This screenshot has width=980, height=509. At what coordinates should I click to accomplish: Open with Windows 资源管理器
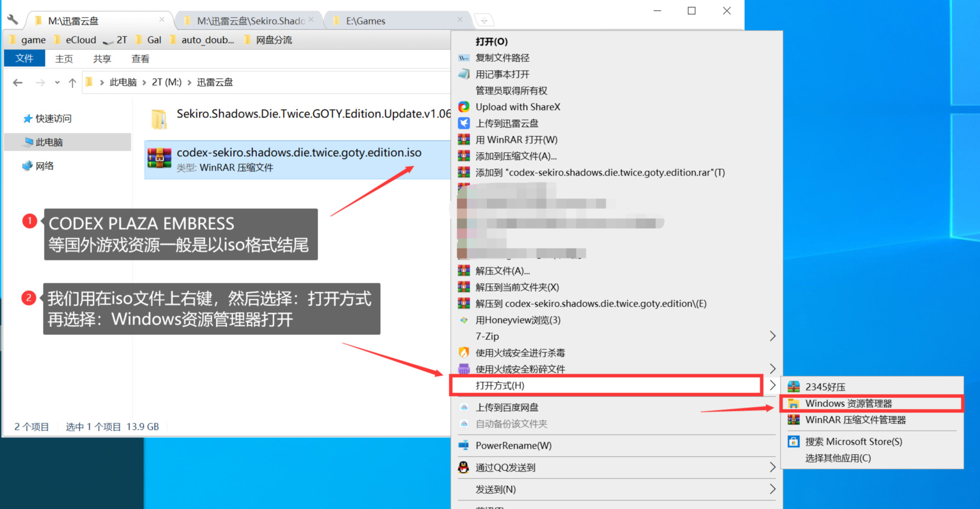tap(871, 403)
